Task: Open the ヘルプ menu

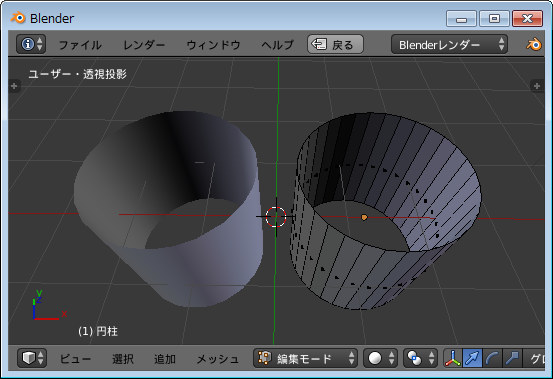Action: tap(277, 45)
